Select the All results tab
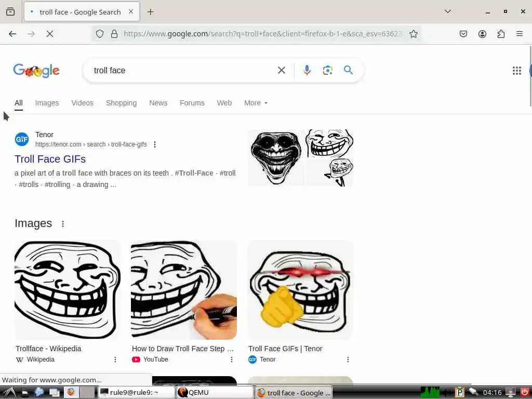 (x=19, y=103)
